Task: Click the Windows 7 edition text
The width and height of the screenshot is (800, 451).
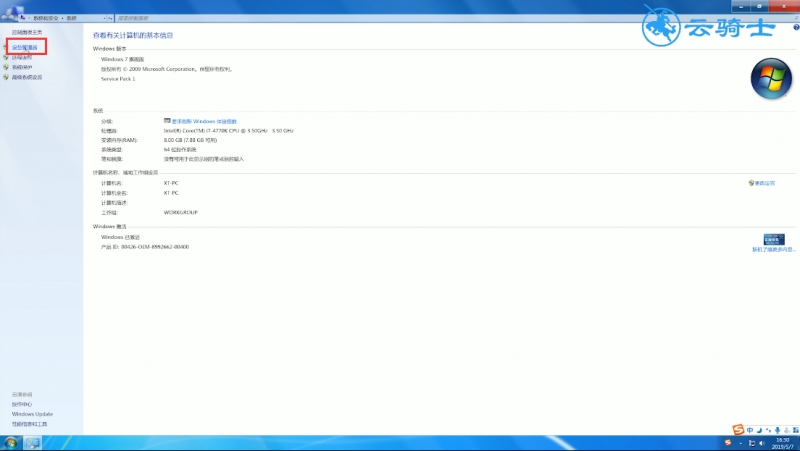Action: (x=122, y=59)
